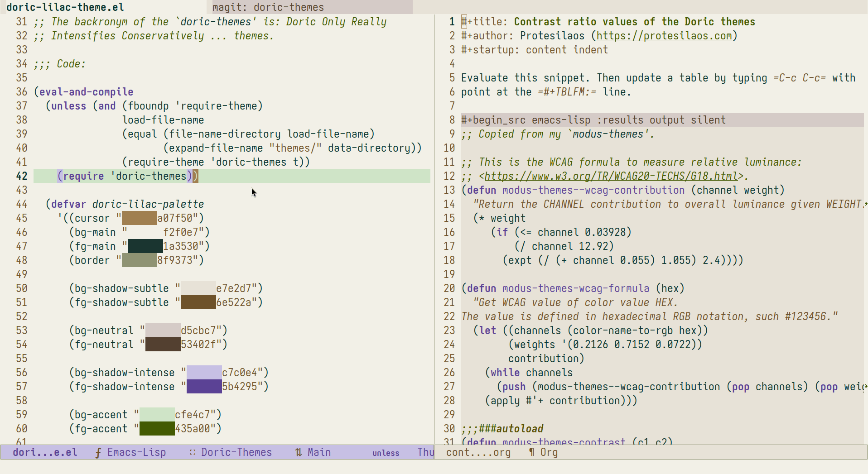Click the bg-accent swatch cfe4c7
Viewport: 868px width, 474px height.
(x=157, y=415)
